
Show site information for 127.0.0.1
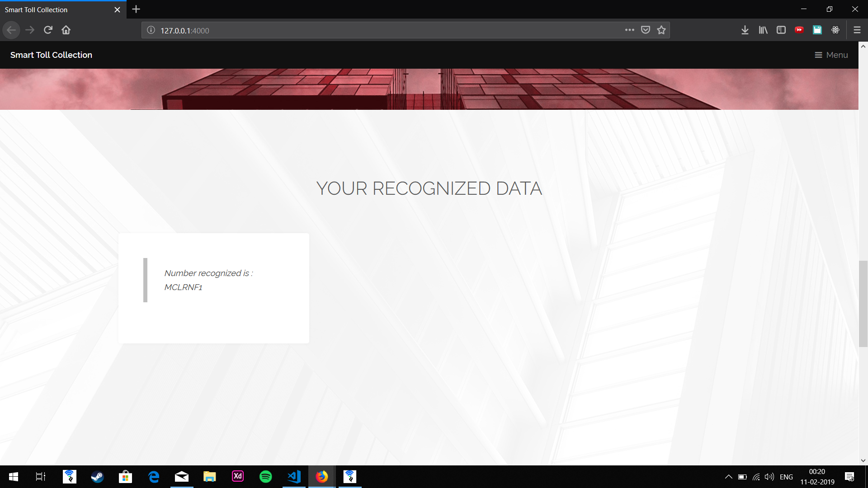tap(151, 30)
